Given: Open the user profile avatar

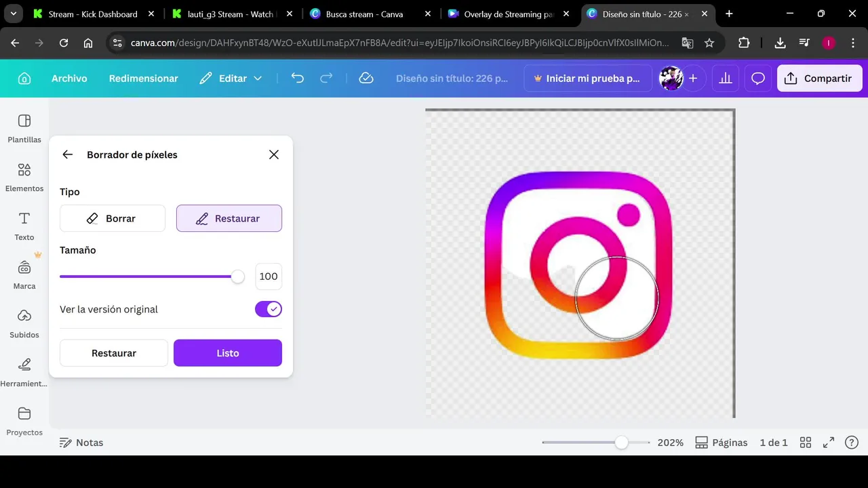Looking at the screenshot, I should coord(671,79).
